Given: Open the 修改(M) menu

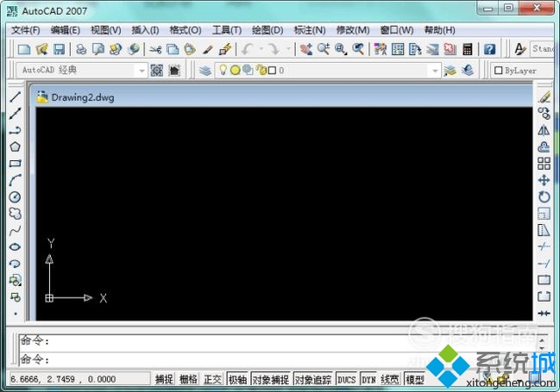Looking at the screenshot, I should click(353, 30).
